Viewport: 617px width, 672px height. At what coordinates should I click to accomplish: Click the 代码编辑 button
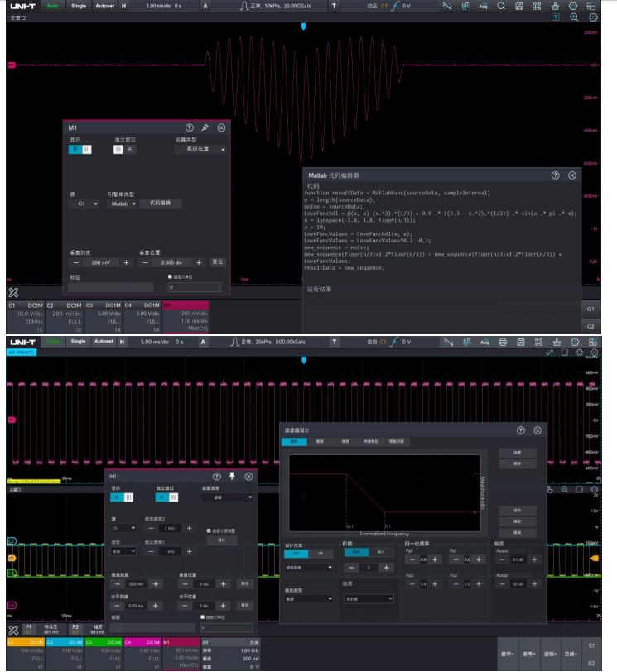pyautogui.click(x=160, y=203)
